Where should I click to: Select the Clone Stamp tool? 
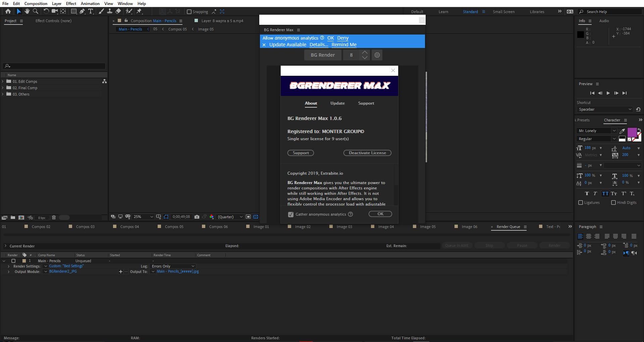[109, 11]
